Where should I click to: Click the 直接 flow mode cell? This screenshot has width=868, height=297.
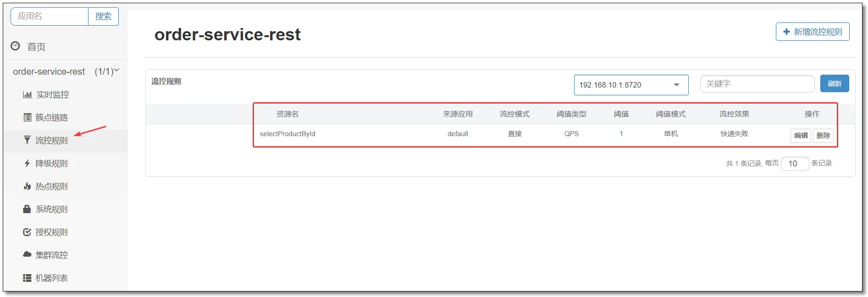click(x=515, y=134)
